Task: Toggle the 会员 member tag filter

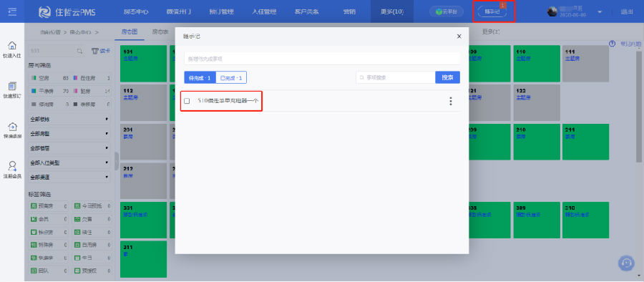Action: pos(49,219)
